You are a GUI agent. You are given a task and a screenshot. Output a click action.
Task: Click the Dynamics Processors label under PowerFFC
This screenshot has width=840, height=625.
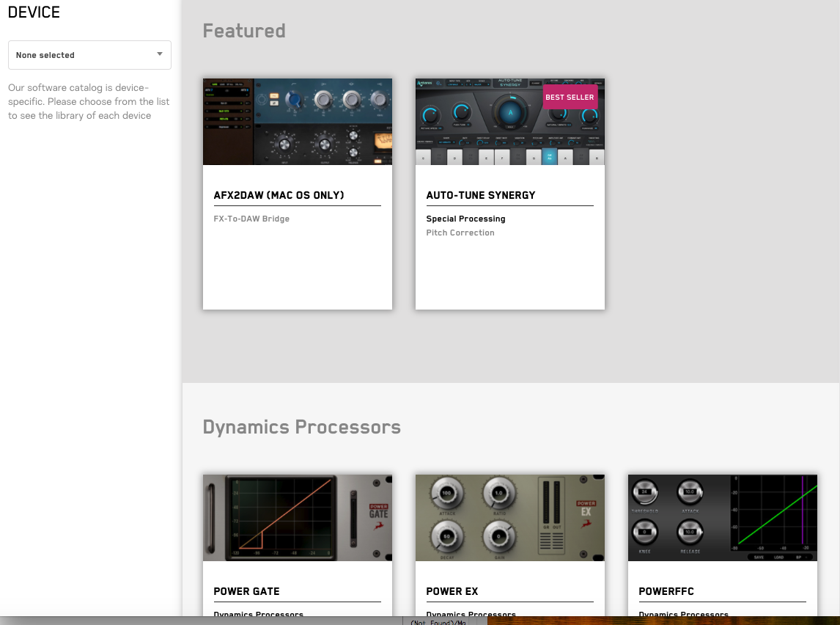pyautogui.click(x=683, y=613)
